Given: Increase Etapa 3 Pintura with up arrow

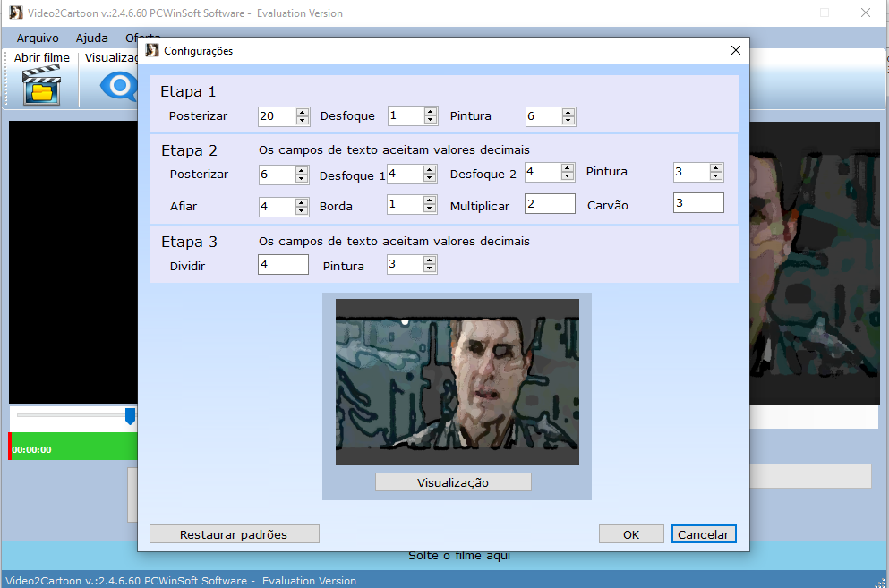Looking at the screenshot, I should (430, 260).
